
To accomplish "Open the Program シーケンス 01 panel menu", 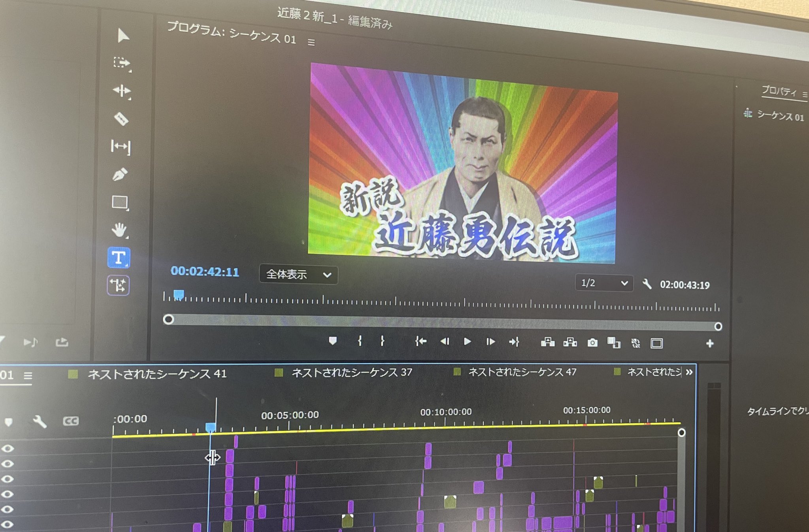I will (311, 42).
